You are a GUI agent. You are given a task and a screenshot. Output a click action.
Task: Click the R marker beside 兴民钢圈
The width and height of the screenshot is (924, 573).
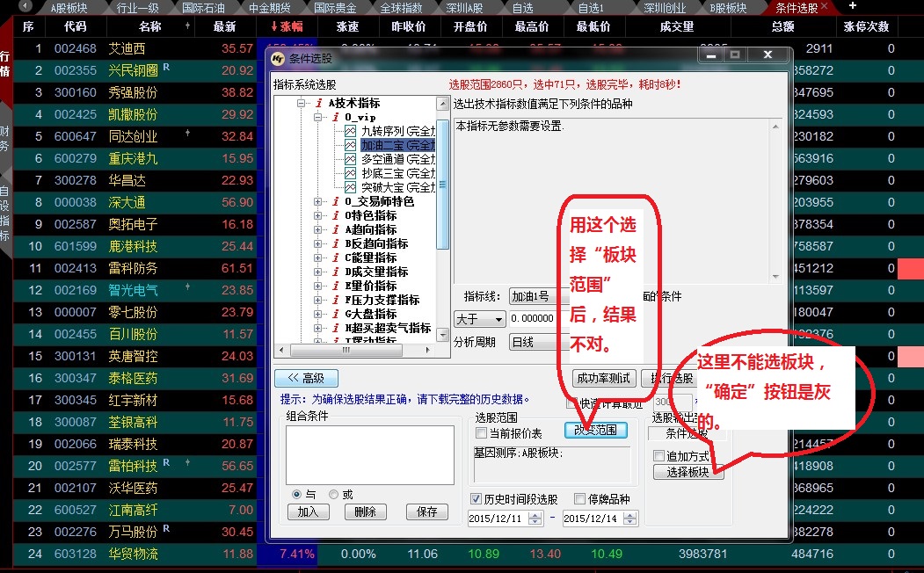[x=166, y=67]
